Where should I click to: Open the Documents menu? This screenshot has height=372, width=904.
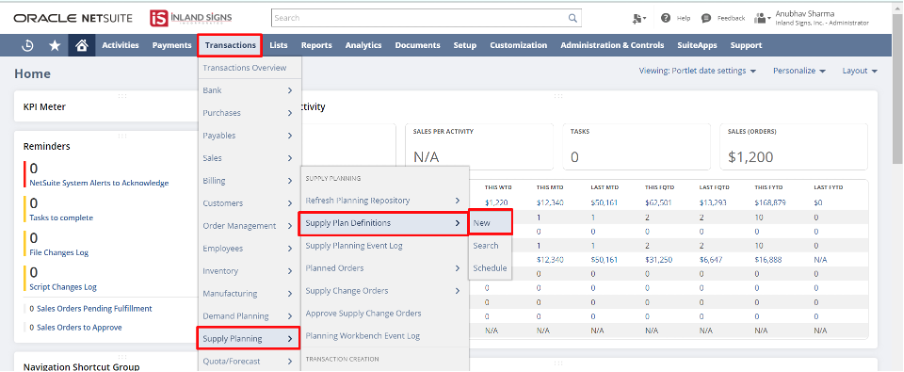pos(417,45)
